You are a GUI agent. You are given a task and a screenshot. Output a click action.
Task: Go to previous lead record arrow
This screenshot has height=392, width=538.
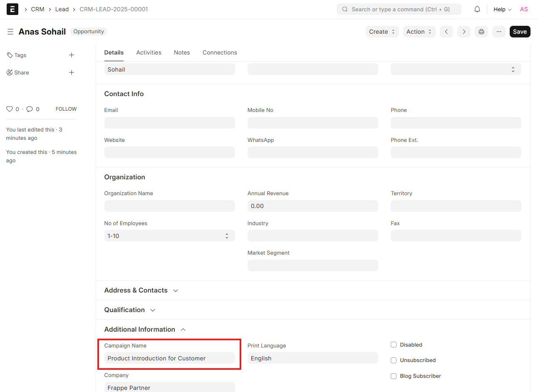(x=446, y=32)
